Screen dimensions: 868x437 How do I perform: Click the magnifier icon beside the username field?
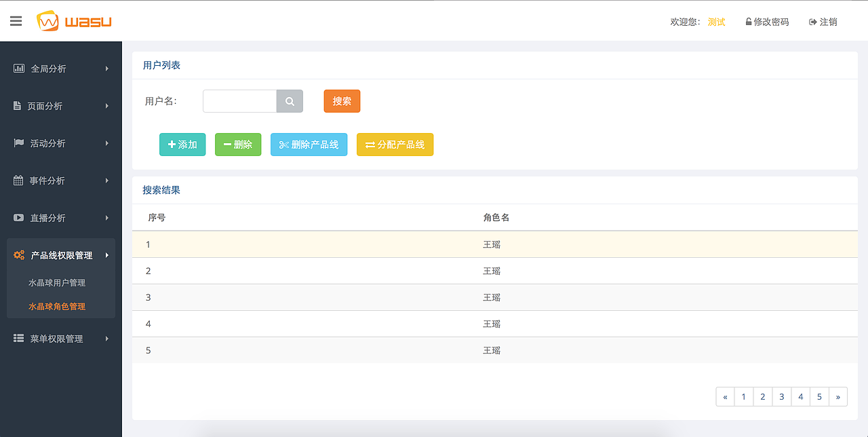point(290,100)
